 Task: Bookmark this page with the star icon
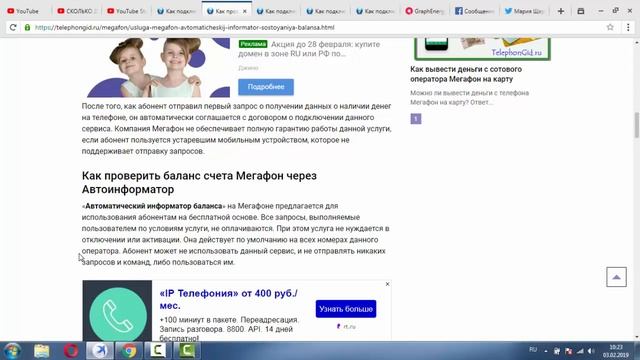pyautogui.click(x=610, y=27)
